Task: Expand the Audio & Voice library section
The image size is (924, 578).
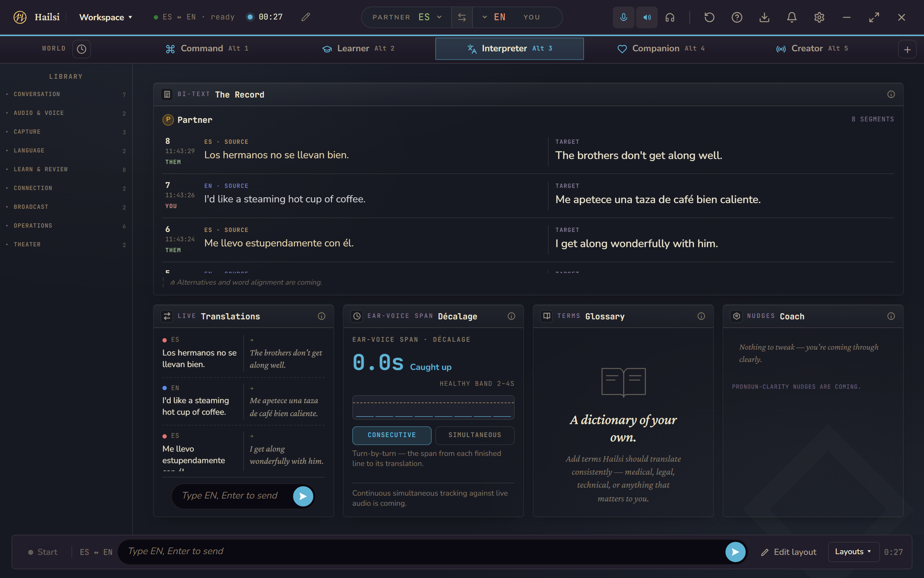Action: 66,113
